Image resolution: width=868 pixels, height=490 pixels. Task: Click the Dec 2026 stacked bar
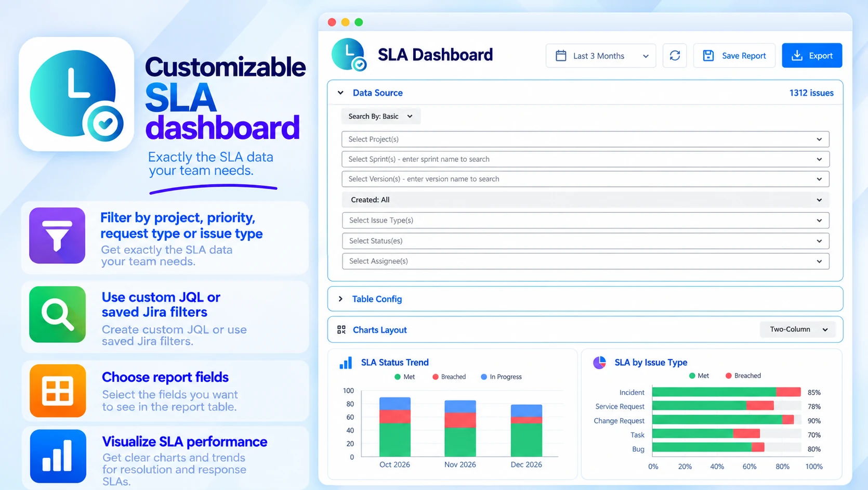[527, 430]
